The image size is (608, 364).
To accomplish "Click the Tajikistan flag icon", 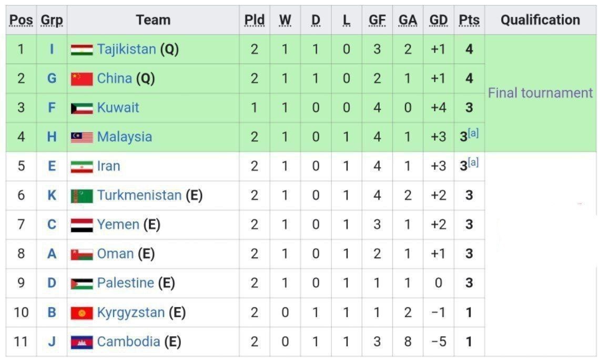I will click(82, 50).
